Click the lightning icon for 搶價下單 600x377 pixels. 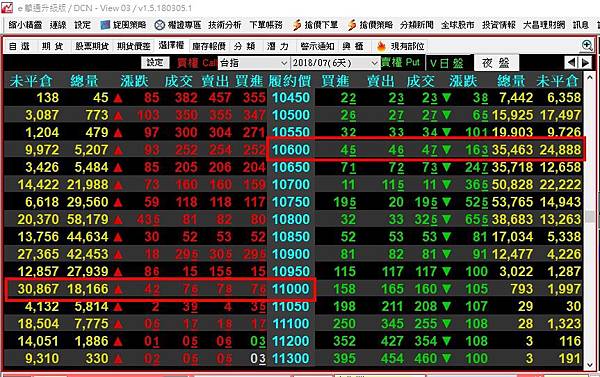[x=297, y=25]
